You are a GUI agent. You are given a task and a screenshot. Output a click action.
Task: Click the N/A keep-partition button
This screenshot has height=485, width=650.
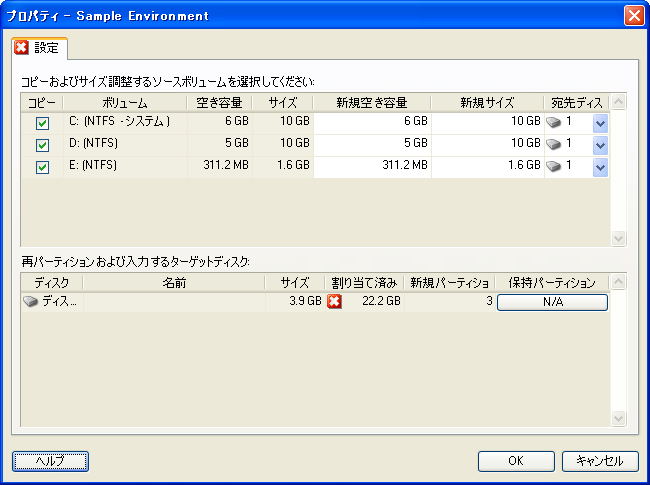coord(552,301)
